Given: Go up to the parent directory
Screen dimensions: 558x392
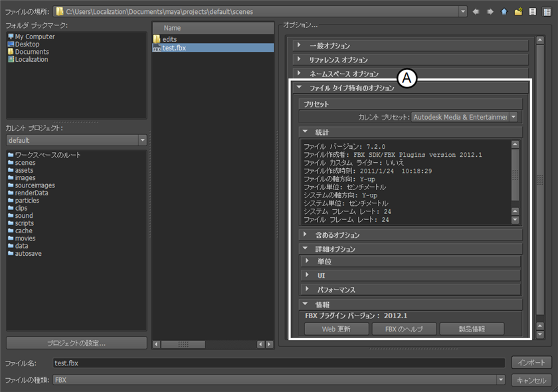Looking at the screenshot, I should (504, 11).
